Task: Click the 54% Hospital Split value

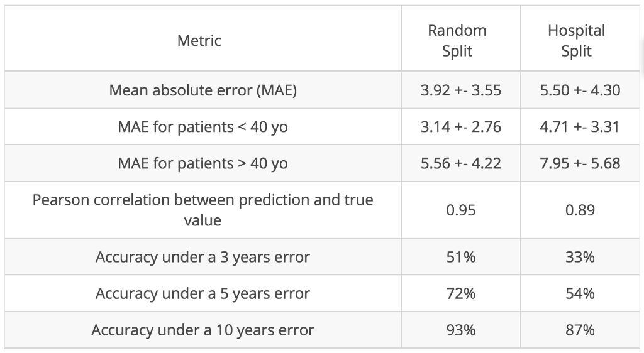Action: pos(580,293)
